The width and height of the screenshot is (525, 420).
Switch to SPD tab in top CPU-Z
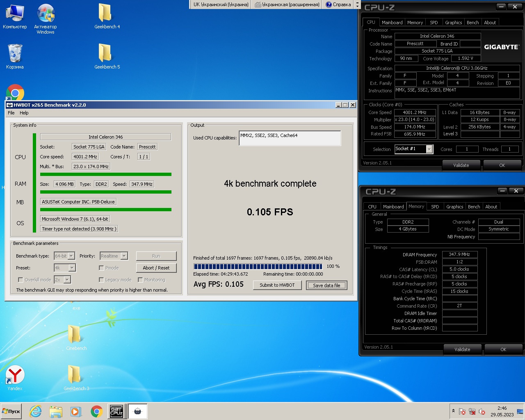434,23
